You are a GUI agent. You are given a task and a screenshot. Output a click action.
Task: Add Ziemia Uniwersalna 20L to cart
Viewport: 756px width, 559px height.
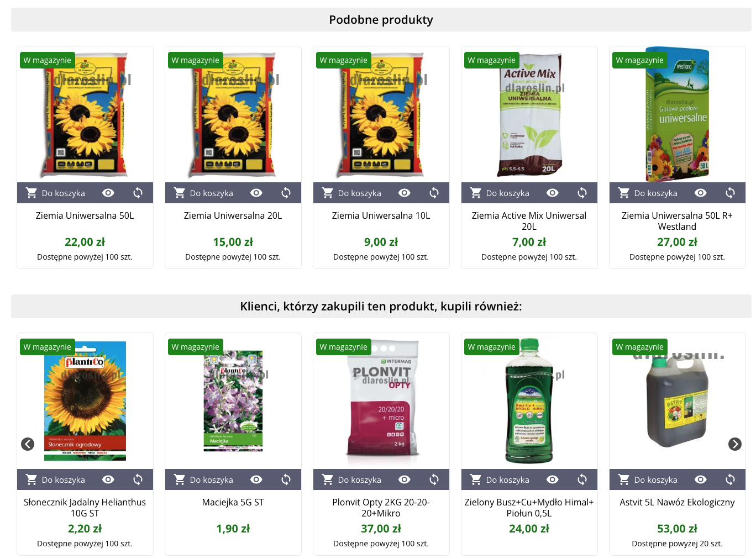click(204, 193)
